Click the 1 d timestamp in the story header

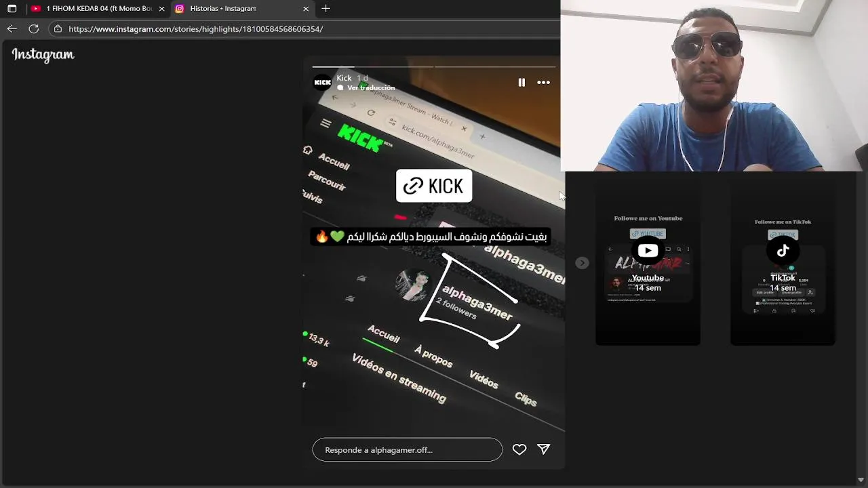click(x=363, y=78)
